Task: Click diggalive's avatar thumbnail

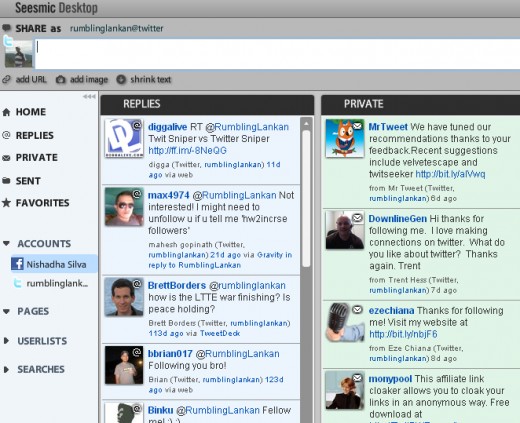Action: coord(124,138)
